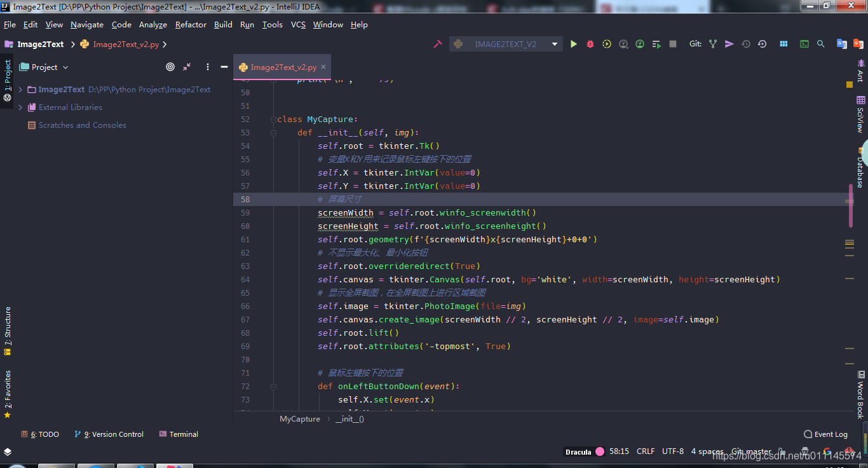Open the 9: Version Control tool window

[109, 434]
